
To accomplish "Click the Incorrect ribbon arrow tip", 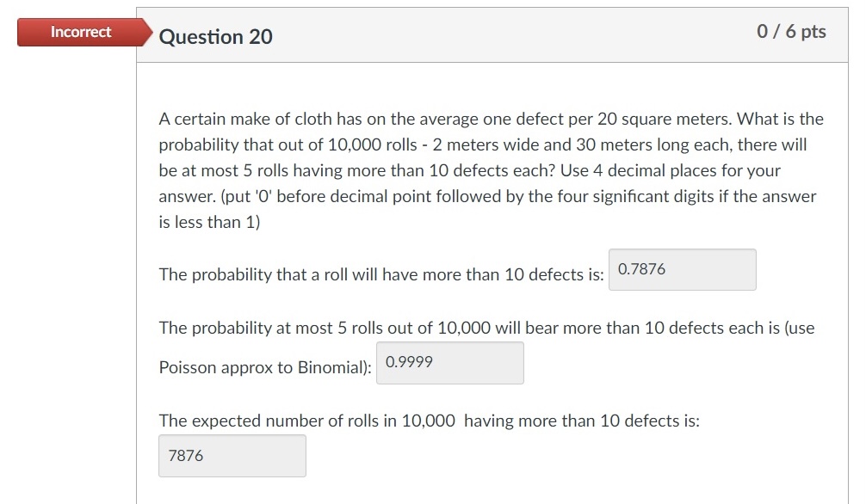I will pyautogui.click(x=148, y=32).
